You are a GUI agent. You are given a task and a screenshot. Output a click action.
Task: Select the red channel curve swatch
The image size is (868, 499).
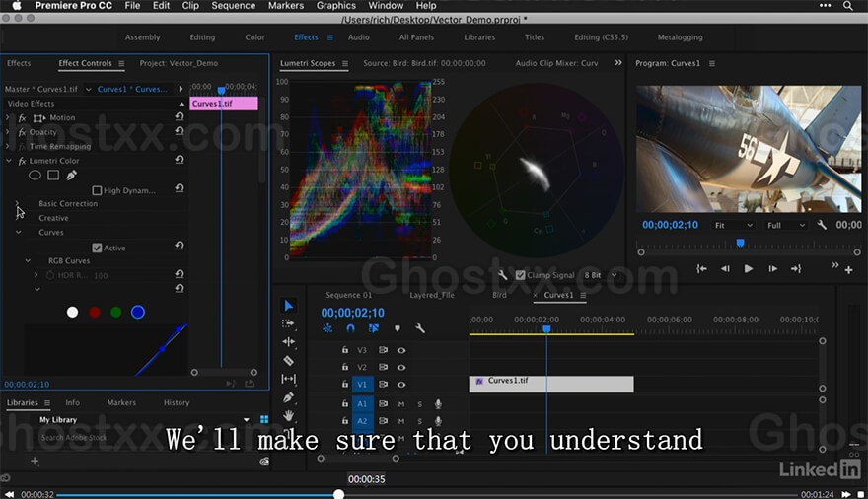[95, 312]
